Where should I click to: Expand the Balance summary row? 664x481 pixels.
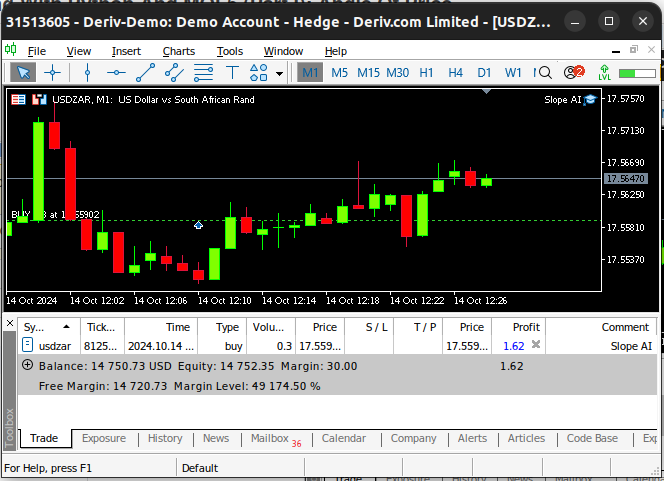click(28, 365)
